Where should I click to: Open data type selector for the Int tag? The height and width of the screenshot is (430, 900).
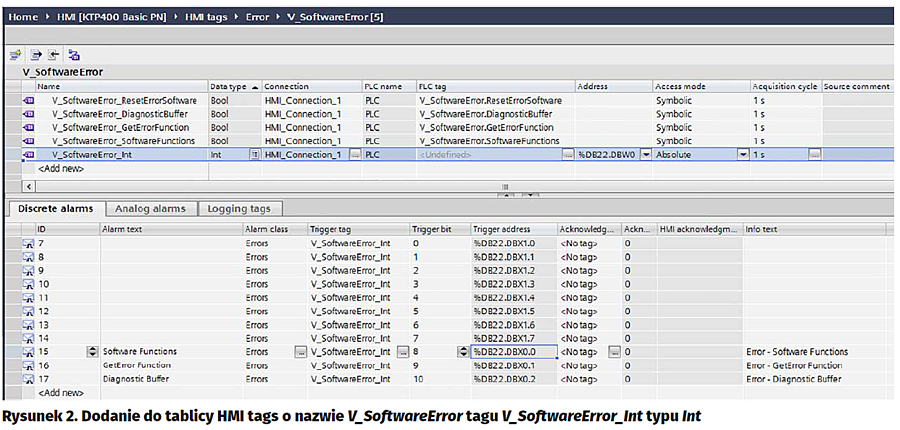254,155
